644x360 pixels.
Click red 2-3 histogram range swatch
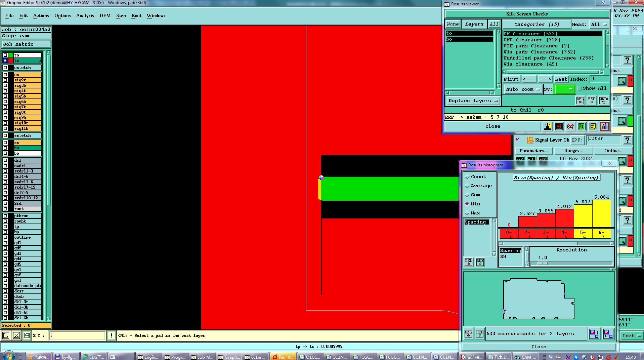pos(528,234)
